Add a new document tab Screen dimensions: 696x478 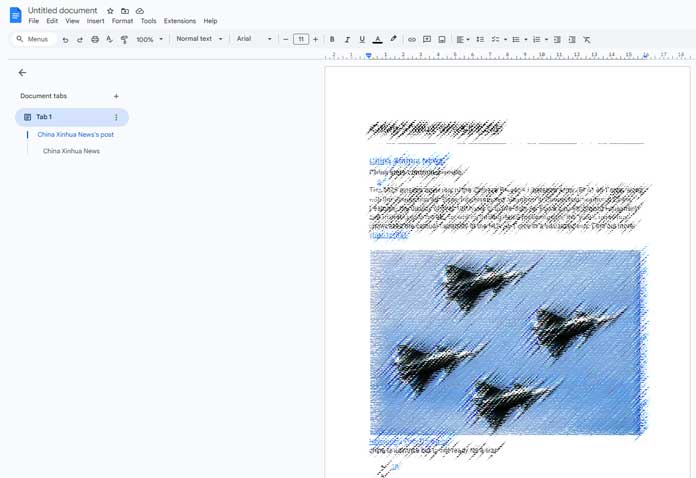tap(116, 96)
